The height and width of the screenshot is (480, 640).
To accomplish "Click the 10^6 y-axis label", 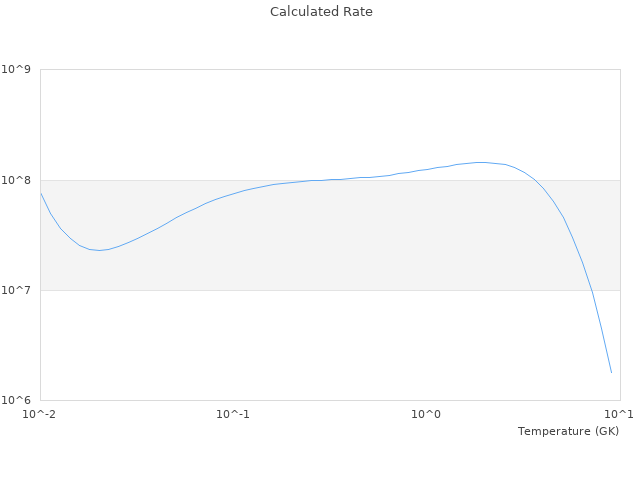I will [x=17, y=401].
